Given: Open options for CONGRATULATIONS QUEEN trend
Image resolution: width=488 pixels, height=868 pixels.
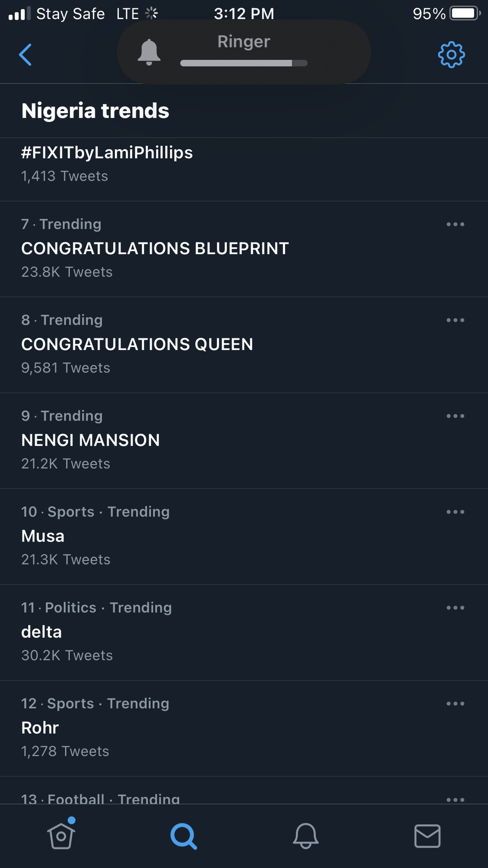Looking at the screenshot, I should (455, 320).
